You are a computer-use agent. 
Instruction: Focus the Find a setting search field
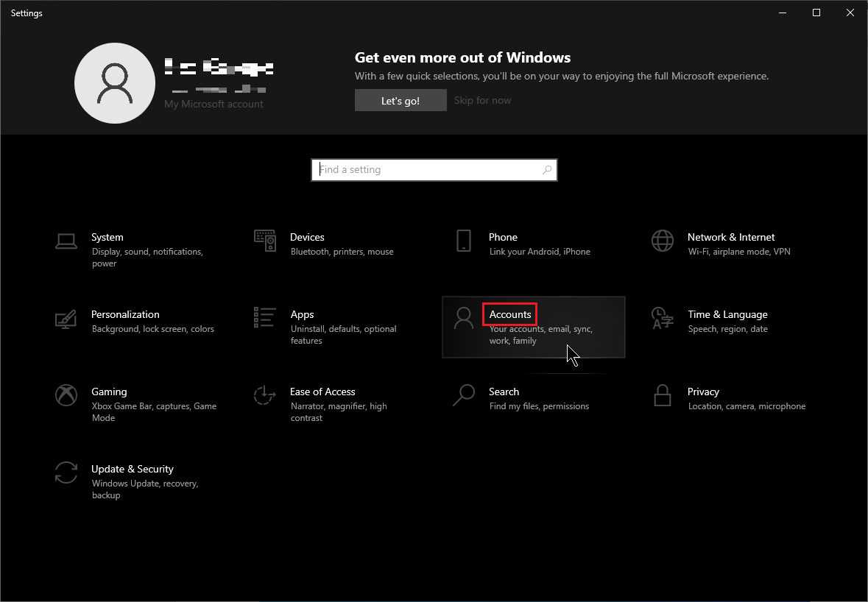427,170
